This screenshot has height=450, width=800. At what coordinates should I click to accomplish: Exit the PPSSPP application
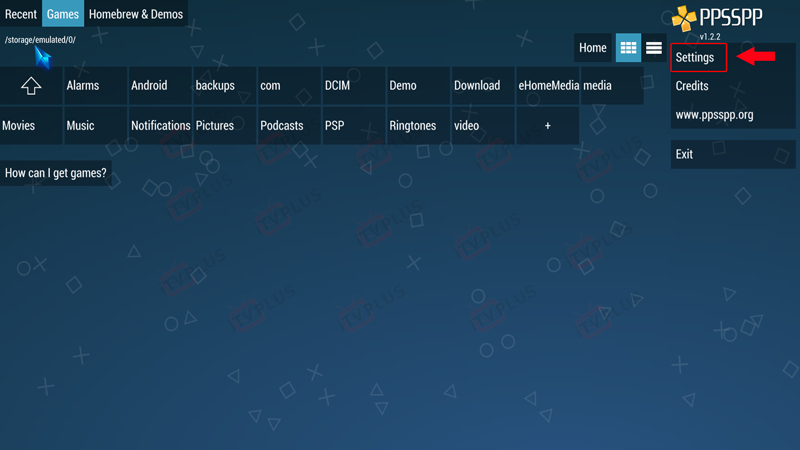(733, 154)
